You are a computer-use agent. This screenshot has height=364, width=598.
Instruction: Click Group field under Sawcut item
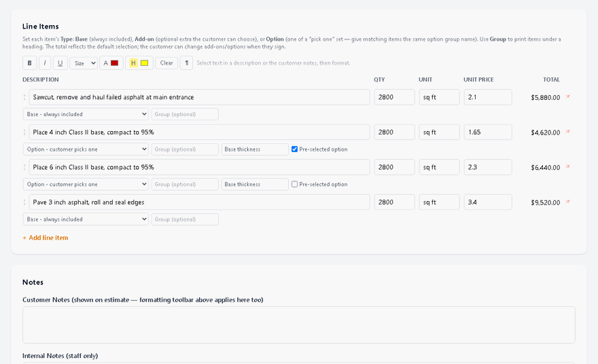point(185,114)
